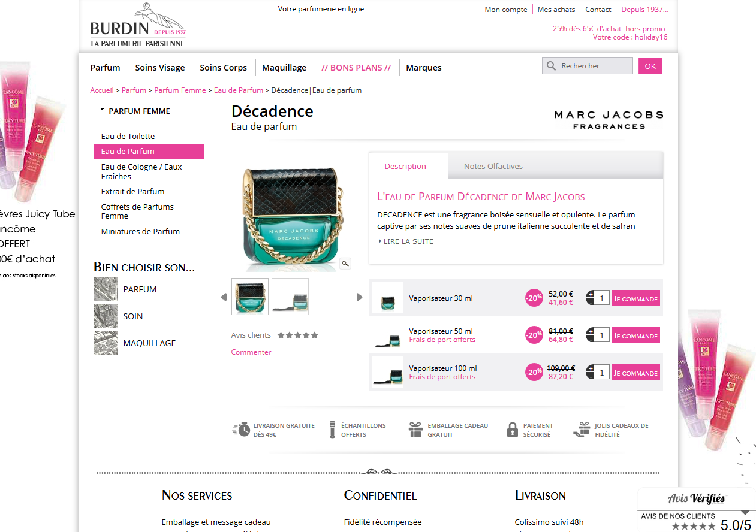Click the customer rating stars

(x=297, y=335)
